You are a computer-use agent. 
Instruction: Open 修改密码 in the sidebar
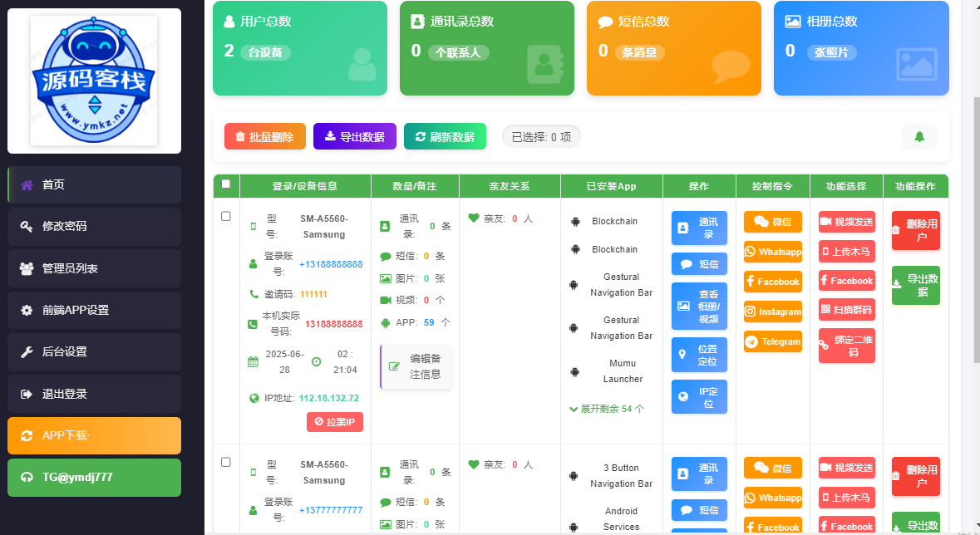tap(95, 226)
